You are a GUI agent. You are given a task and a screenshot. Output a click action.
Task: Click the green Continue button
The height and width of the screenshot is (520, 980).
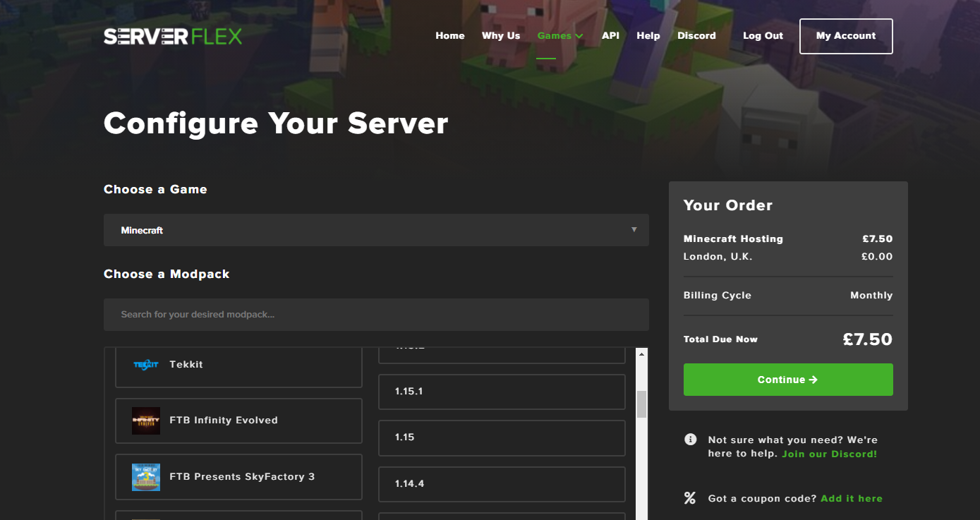[x=788, y=380]
